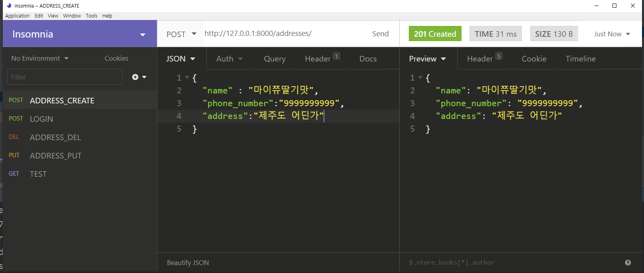The height and width of the screenshot is (273, 644).
Task: Select the TEST GET request
Action: pos(80,174)
